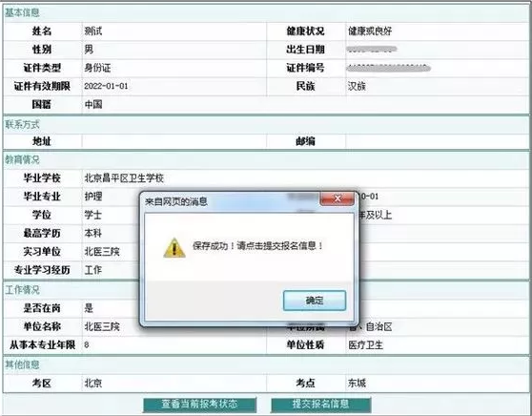Close the webpage message dialog
The height and width of the screenshot is (416, 532).
(x=337, y=198)
